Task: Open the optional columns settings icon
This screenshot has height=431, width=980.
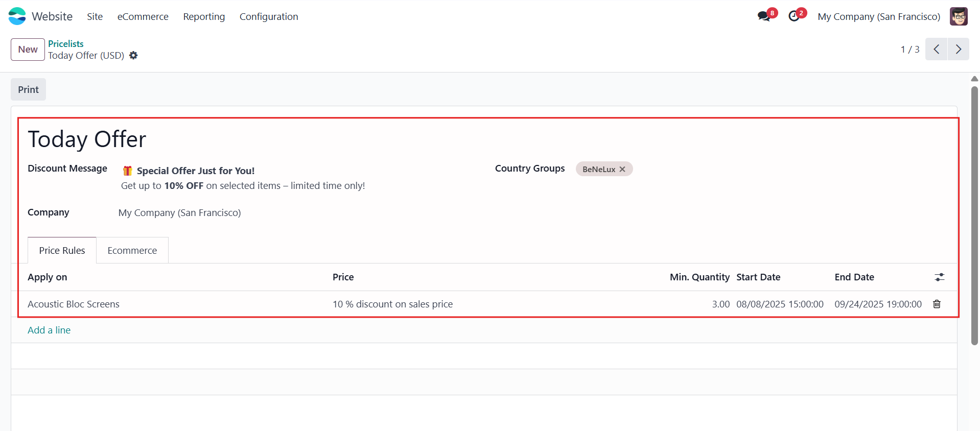Action: pyautogui.click(x=939, y=277)
